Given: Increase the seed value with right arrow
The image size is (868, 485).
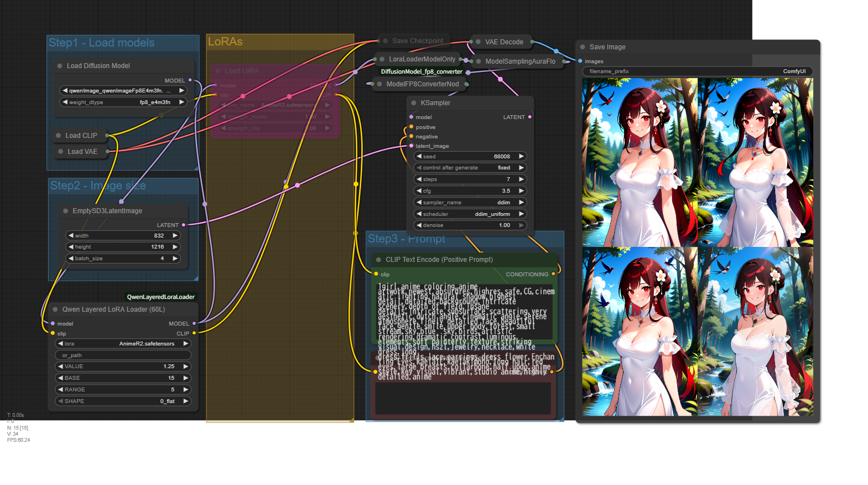Looking at the screenshot, I should (x=521, y=157).
